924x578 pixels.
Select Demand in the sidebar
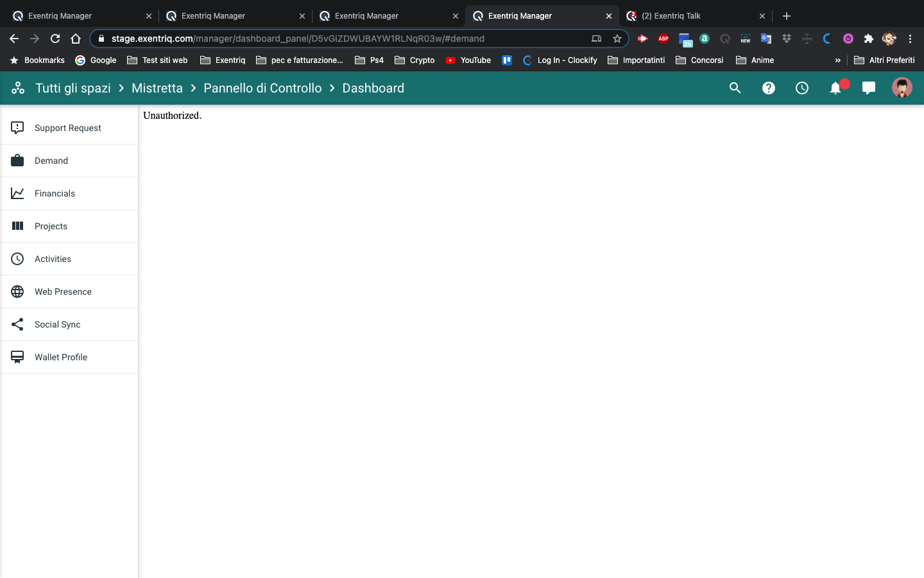tap(51, 161)
